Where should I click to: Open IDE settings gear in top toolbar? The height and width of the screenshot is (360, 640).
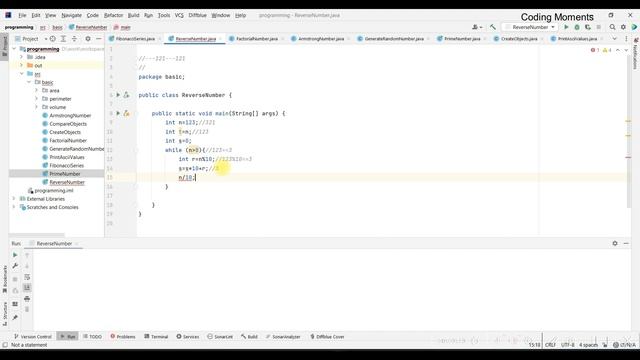(x=623, y=27)
